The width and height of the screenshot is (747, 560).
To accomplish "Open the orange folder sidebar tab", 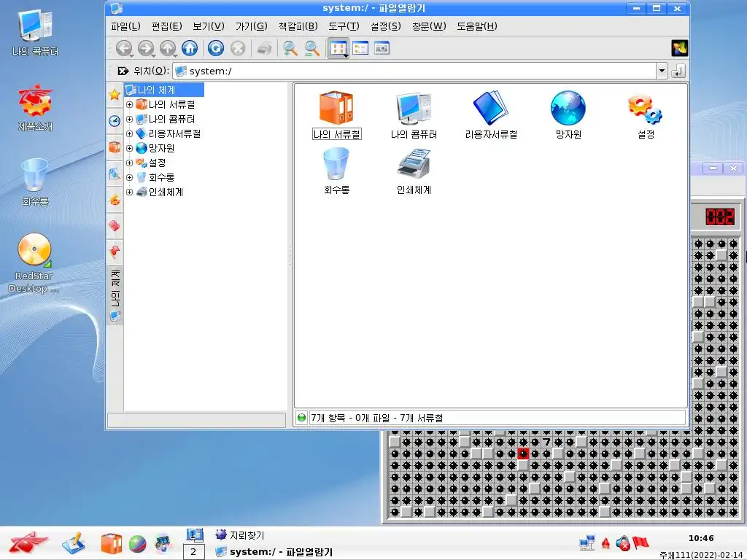I will (115, 147).
